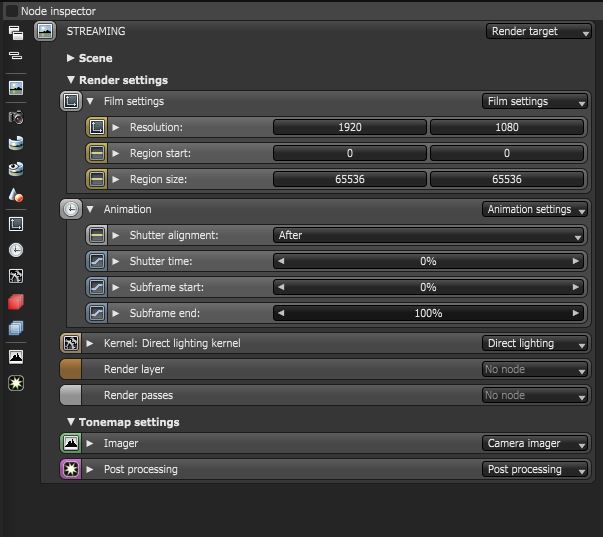Click the blue render passes sidebar icon
Screen dimensions: 603x537
[15, 328]
